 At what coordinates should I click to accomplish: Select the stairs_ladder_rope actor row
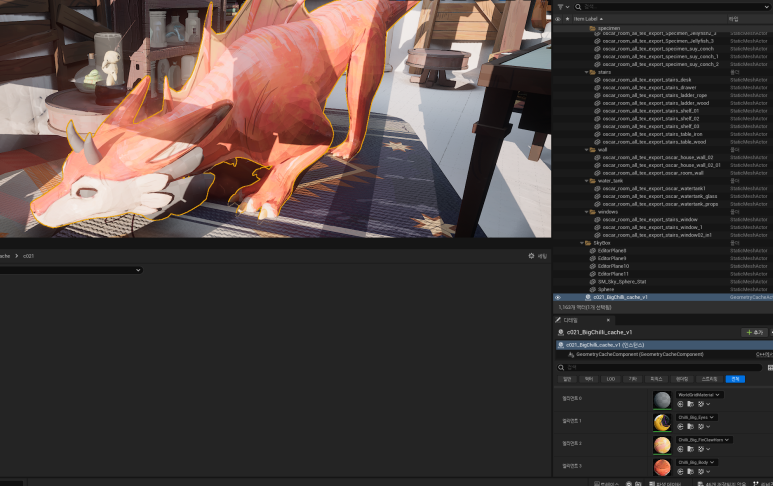coord(663,95)
